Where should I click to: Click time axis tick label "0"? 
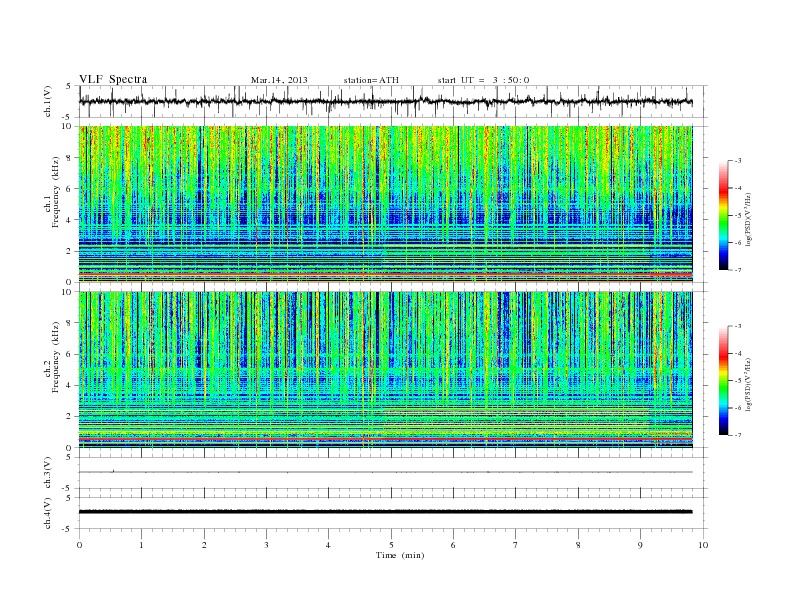pyautogui.click(x=79, y=545)
